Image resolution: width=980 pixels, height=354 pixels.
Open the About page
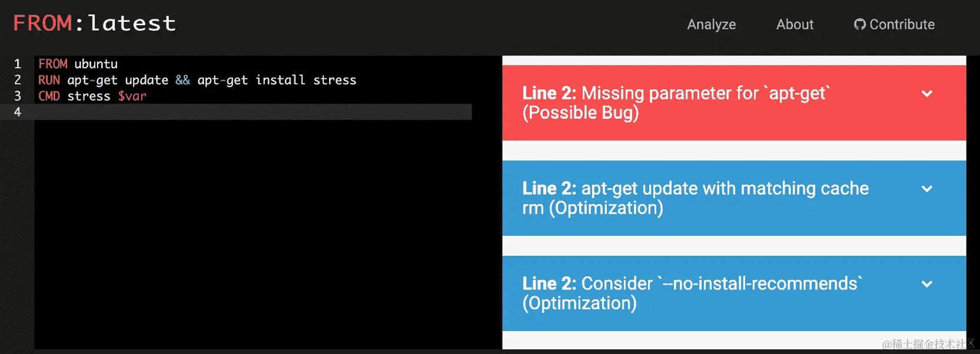pos(795,25)
